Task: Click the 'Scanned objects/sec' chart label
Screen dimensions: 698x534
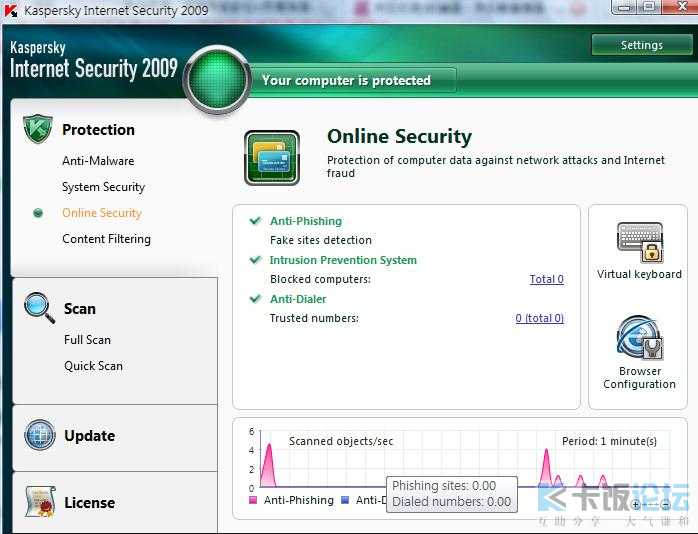Action: point(341,441)
